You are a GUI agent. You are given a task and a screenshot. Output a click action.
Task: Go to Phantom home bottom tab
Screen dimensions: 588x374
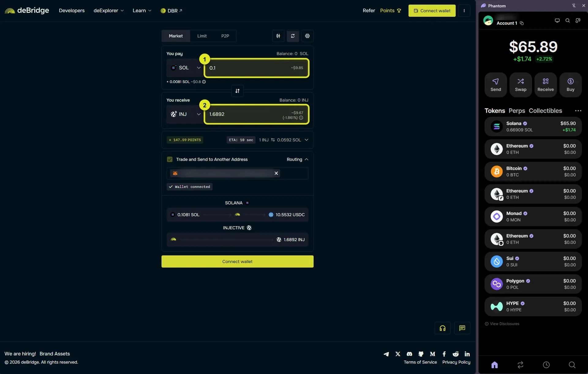coord(495,365)
